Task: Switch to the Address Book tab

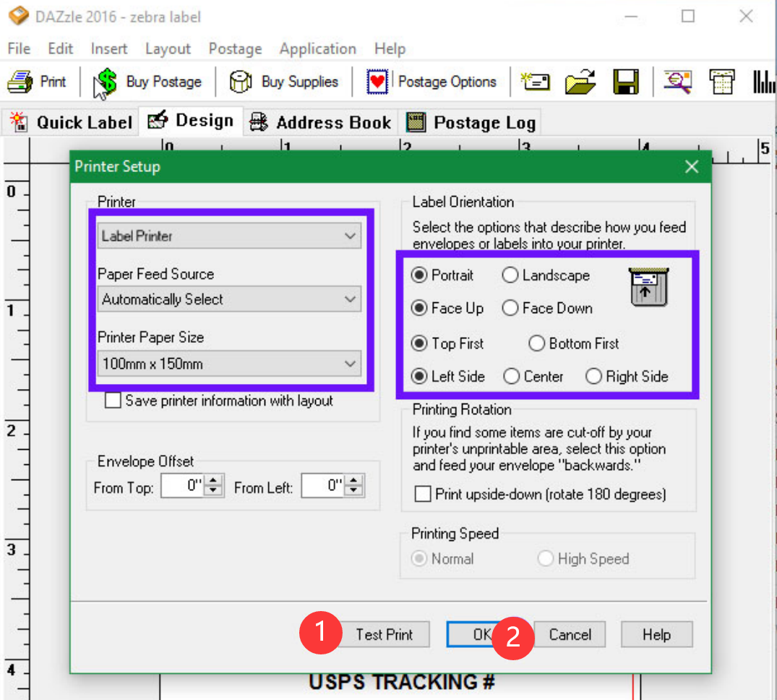Action: pos(320,122)
